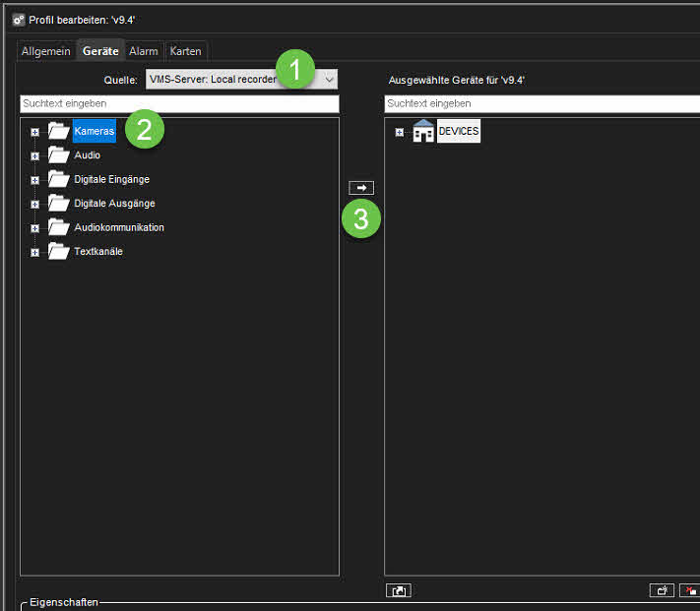Click the left source search text field
This screenshot has height=611, width=700.
tap(179, 103)
